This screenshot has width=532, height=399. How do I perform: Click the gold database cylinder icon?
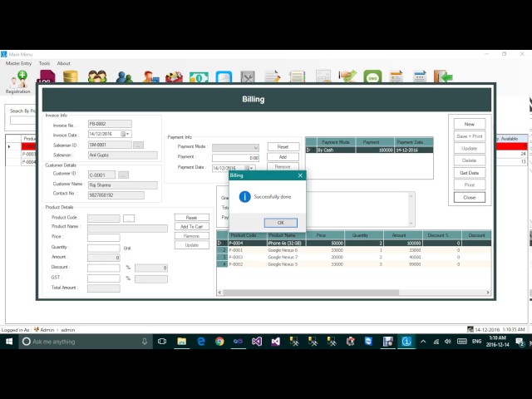(71, 76)
